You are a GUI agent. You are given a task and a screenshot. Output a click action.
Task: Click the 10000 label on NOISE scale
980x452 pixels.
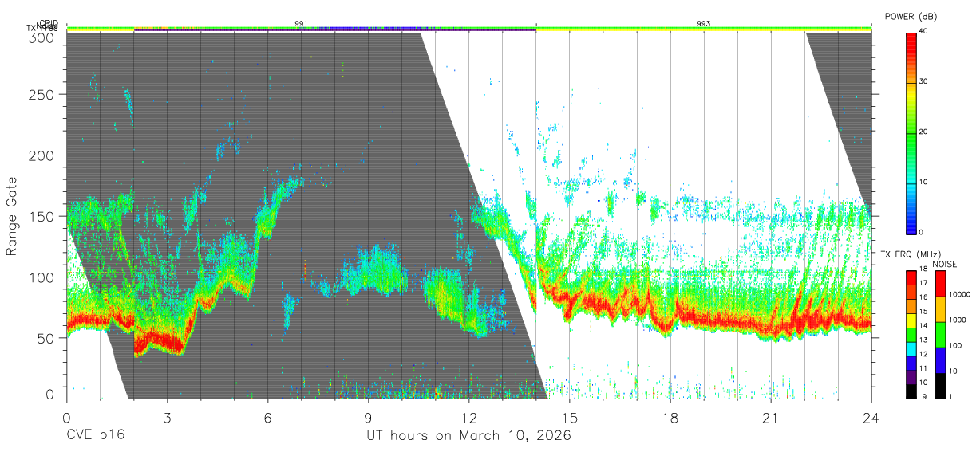click(959, 295)
